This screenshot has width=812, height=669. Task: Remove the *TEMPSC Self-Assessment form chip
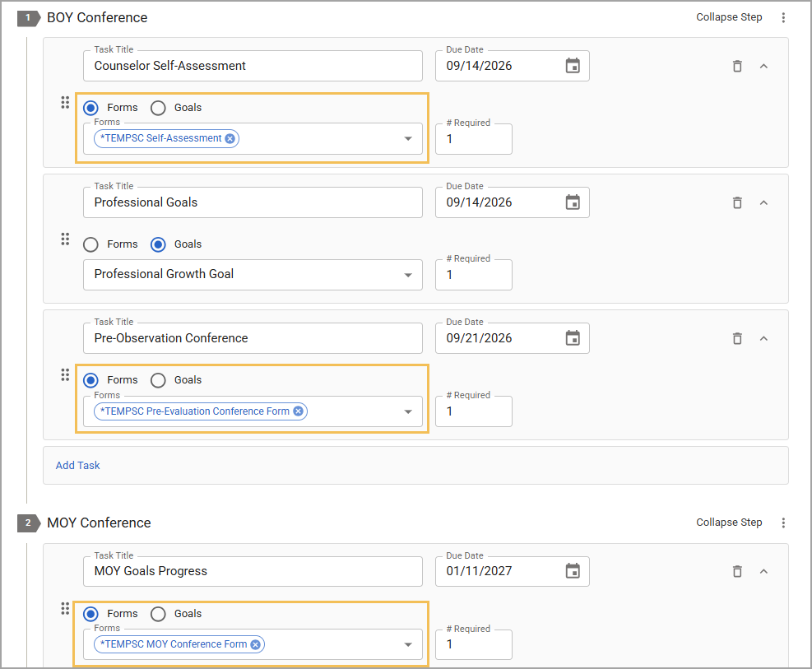pos(230,139)
